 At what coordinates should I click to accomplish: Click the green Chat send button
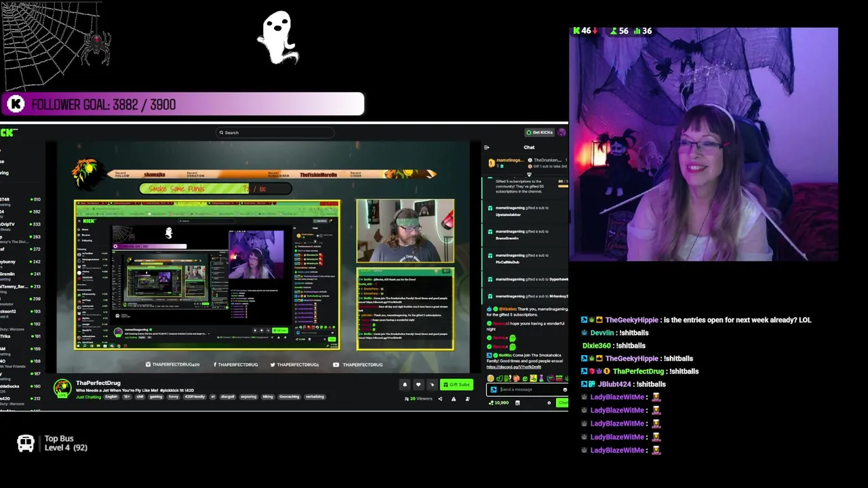click(x=563, y=403)
